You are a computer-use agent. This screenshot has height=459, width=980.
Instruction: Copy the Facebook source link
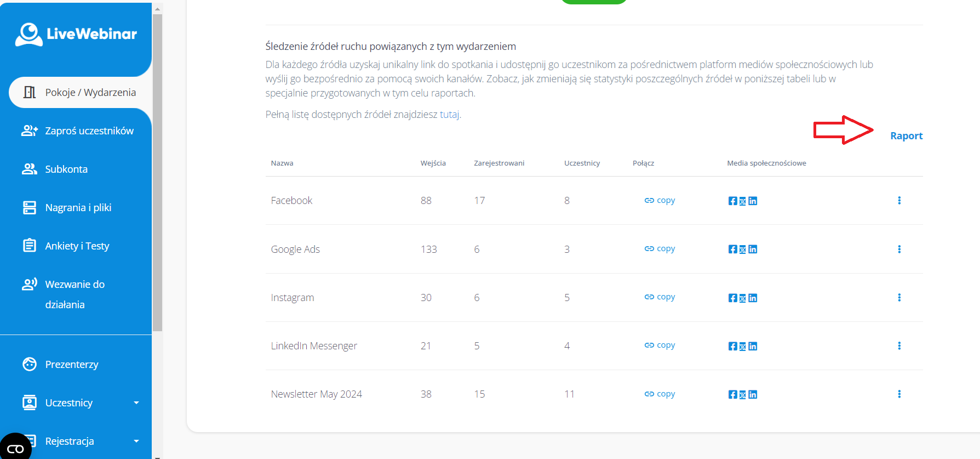point(660,201)
